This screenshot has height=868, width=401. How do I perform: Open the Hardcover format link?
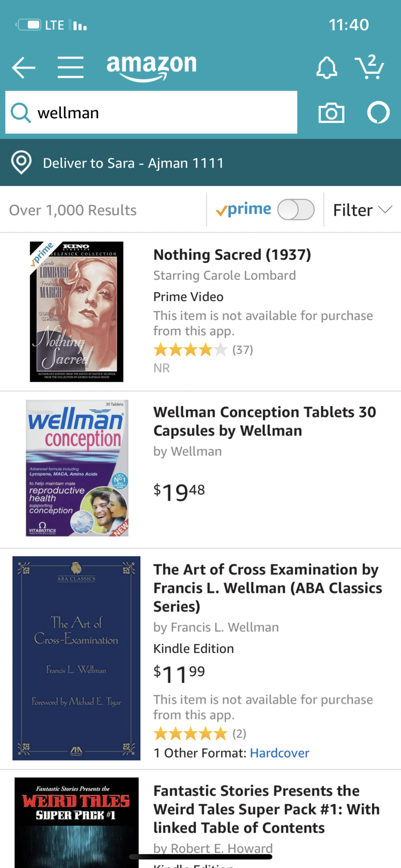click(x=279, y=753)
